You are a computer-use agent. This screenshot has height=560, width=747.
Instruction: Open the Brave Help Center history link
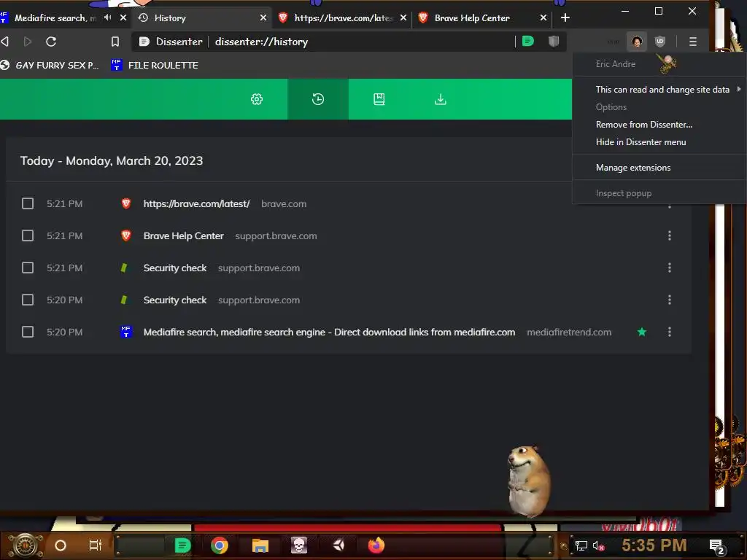[x=183, y=236]
